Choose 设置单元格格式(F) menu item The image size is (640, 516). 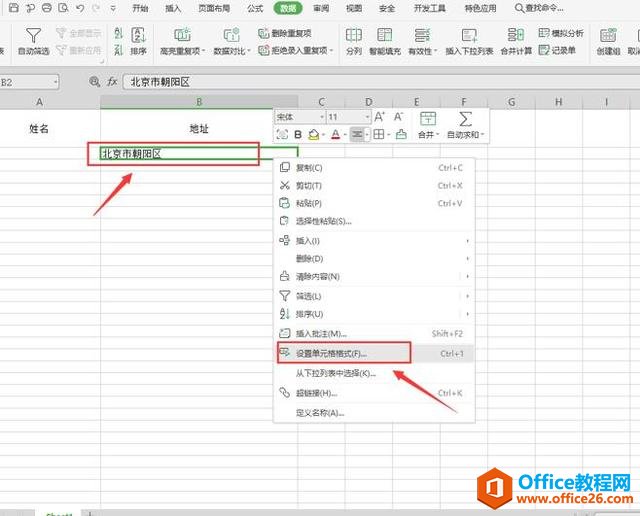point(374,354)
